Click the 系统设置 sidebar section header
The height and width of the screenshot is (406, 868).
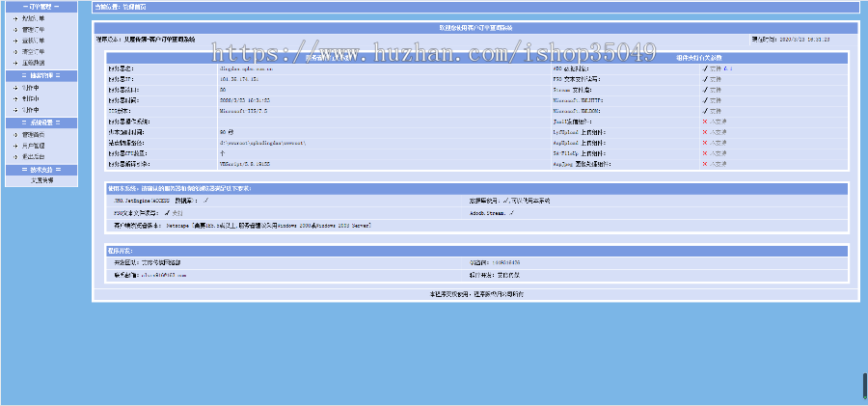coord(41,123)
